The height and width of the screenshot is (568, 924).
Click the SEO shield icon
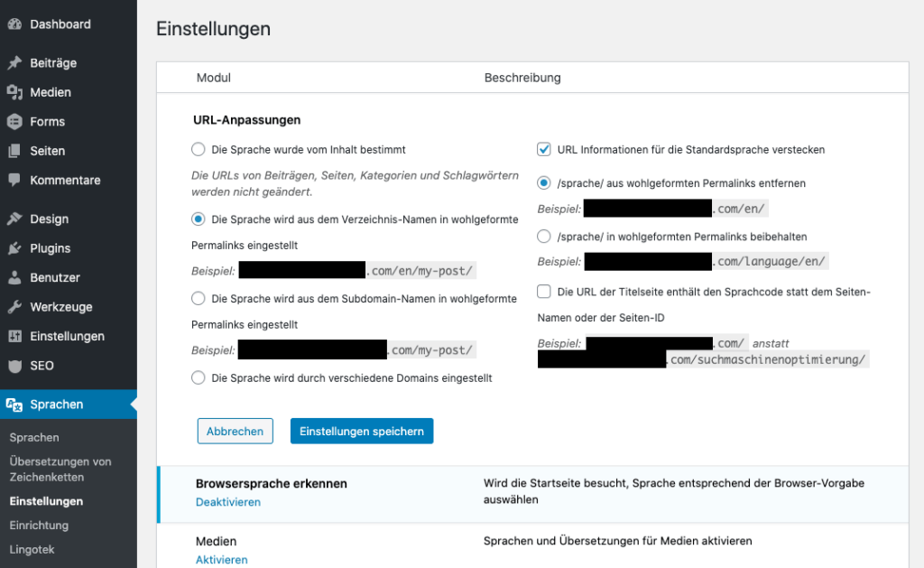pos(14,366)
